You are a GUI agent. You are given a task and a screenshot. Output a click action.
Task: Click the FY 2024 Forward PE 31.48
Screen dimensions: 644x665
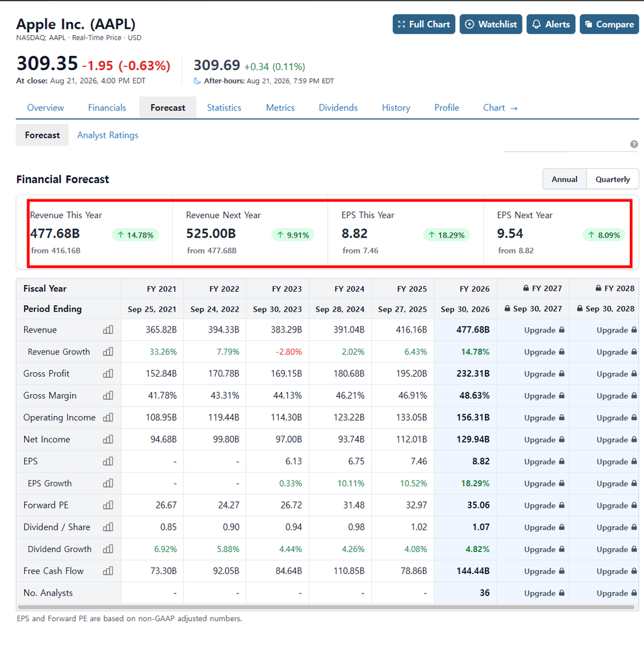pos(354,505)
